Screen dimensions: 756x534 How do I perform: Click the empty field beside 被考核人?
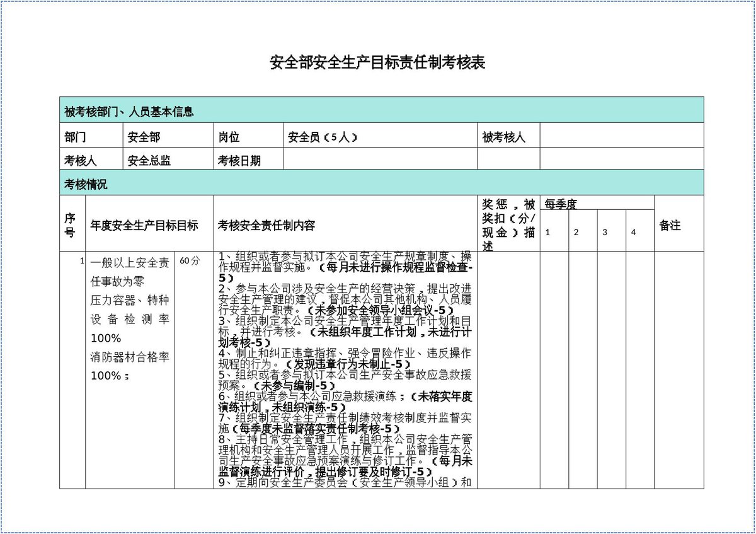[x=622, y=136]
